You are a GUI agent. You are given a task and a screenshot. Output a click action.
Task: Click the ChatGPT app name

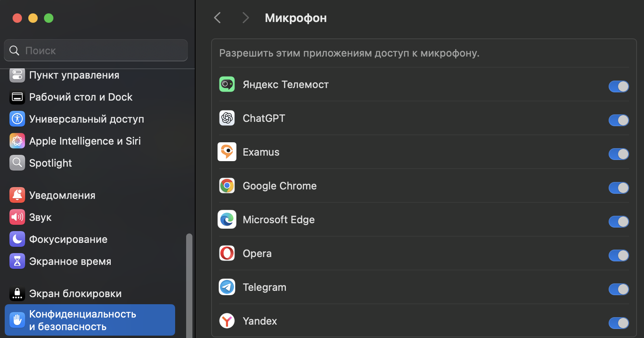pos(264,118)
